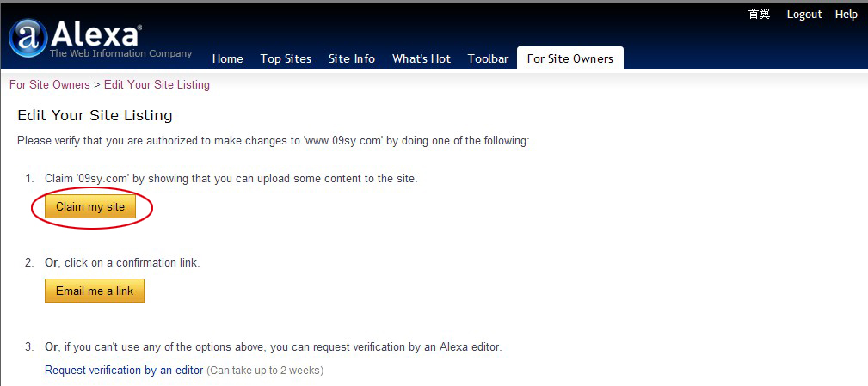Click the Chinese characters link beside Logout
Screen dimensions: 868x386
[759, 15]
